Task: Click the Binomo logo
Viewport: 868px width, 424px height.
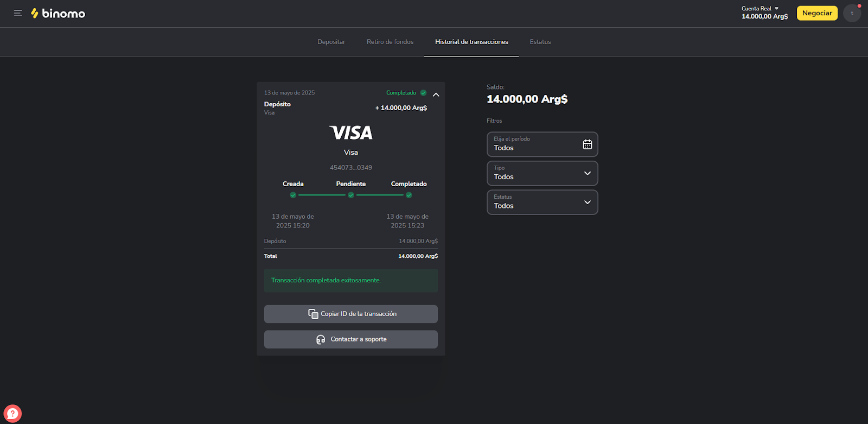Action: [58, 14]
